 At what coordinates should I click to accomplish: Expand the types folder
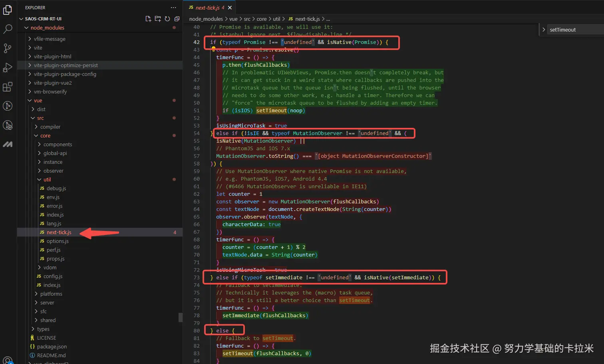tap(100, 329)
